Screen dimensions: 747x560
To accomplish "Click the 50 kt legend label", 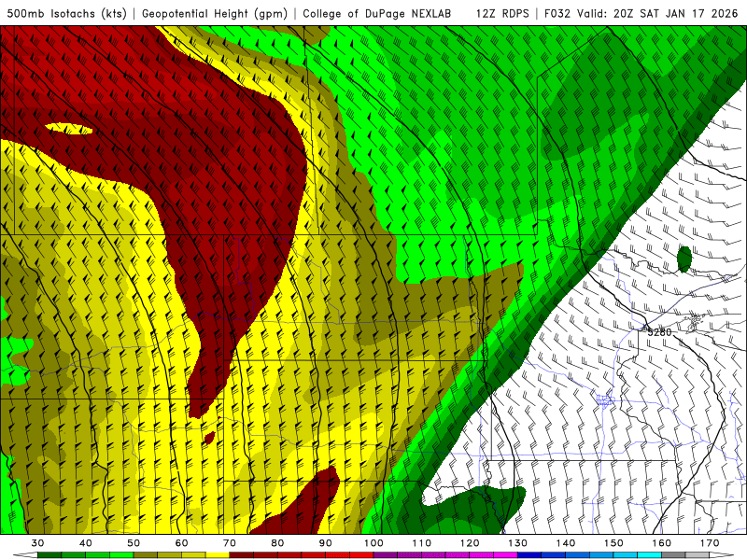I will point(134,543).
